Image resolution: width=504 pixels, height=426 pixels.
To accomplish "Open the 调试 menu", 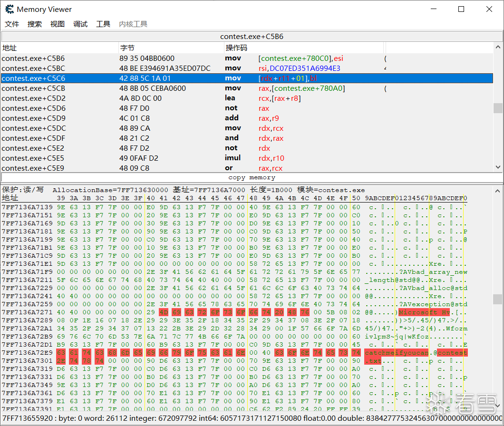I will pyautogui.click(x=80, y=24).
